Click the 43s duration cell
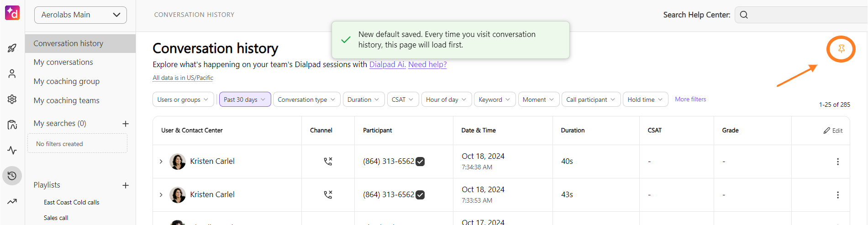The height and width of the screenshot is (225, 868). coord(567,194)
